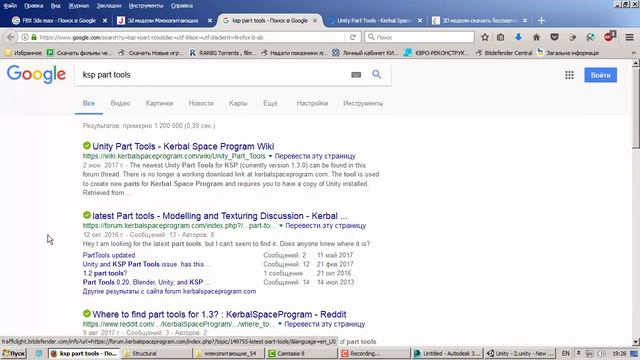
Task: Open the Справка menu
Action: pos(182,6)
